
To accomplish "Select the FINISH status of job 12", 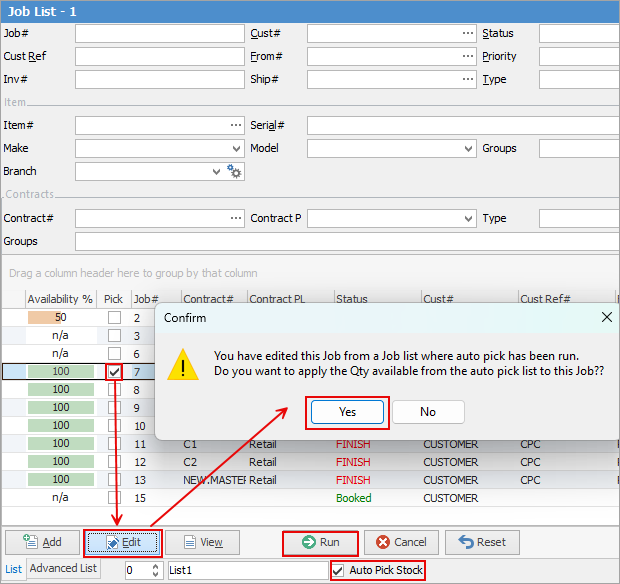I will pos(353,462).
